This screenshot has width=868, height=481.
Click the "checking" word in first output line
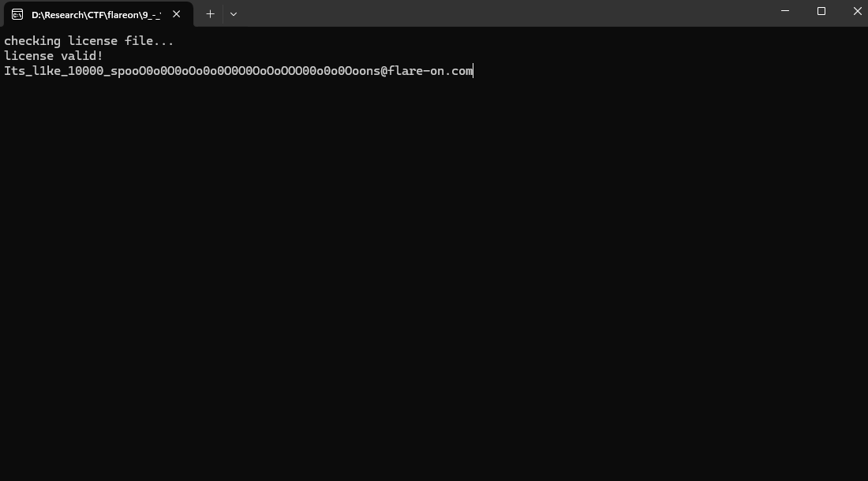(x=32, y=41)
